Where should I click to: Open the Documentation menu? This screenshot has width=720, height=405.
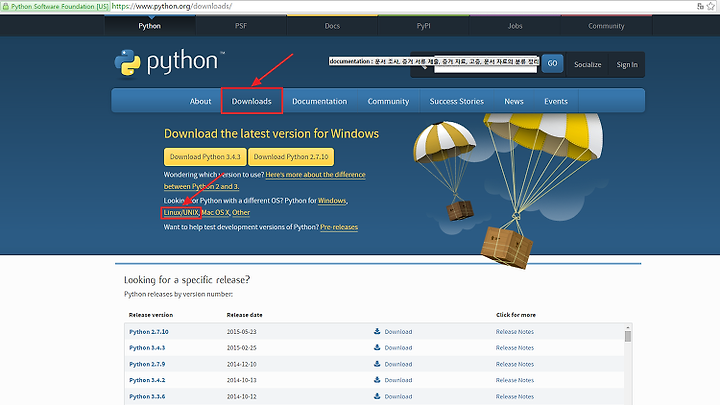(320, 101)
